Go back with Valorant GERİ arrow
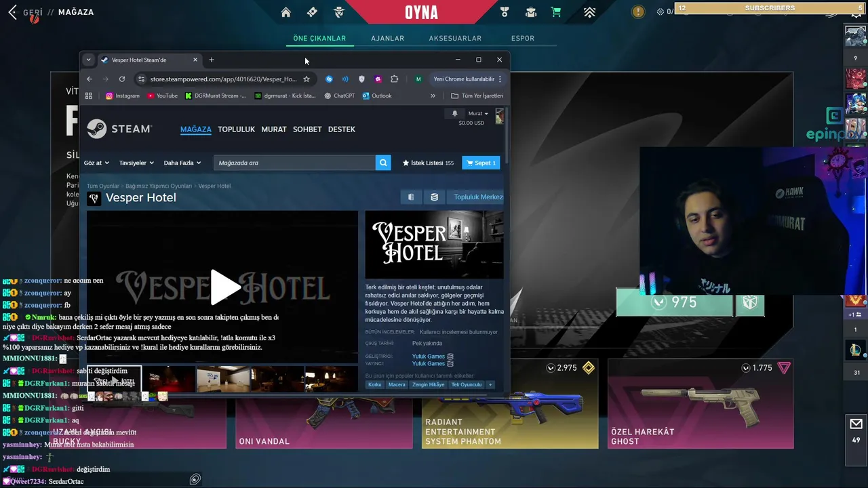The width and height of the screenshot is (868, 488). (13, 12)
